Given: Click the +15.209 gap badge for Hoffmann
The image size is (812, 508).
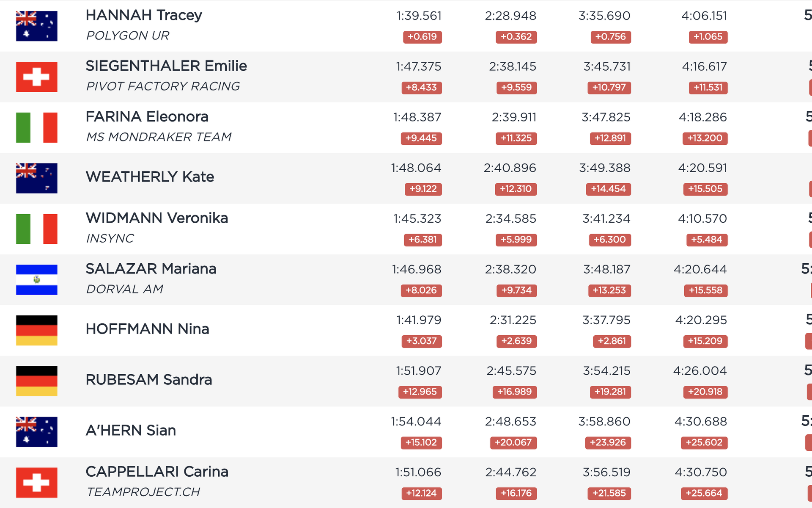Looking at the screenshot, I should (705, 341).
